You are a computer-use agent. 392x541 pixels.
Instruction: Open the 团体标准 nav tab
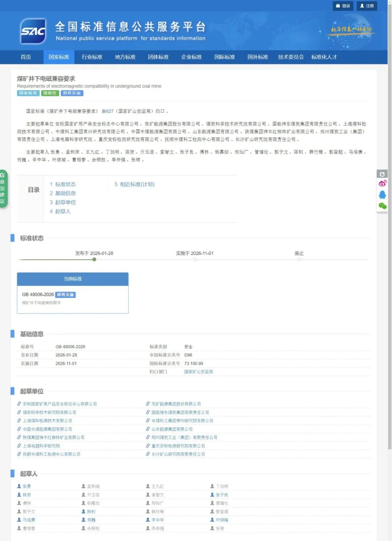(x=158, y=57)
